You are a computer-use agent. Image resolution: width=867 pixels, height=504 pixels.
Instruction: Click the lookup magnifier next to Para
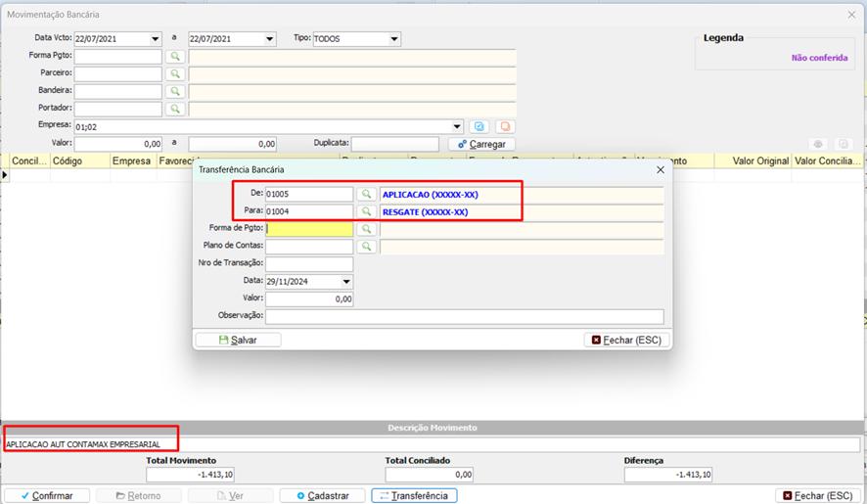point(366,211)
